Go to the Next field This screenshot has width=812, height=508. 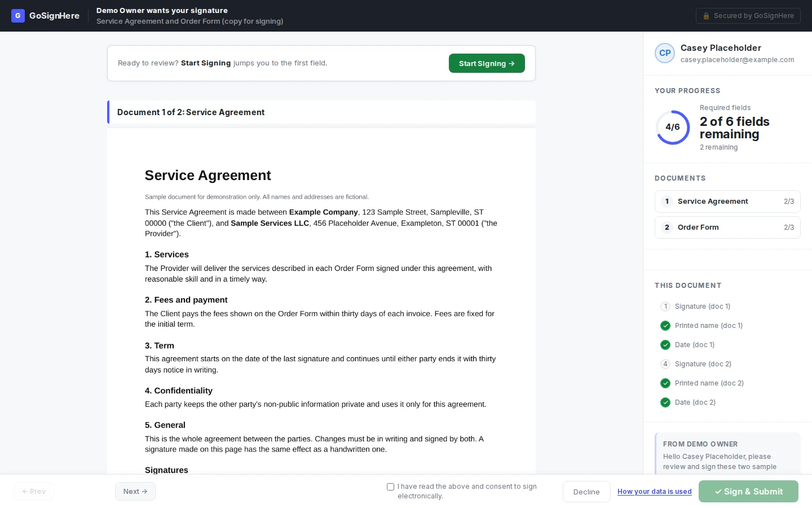tap(135, 492)
